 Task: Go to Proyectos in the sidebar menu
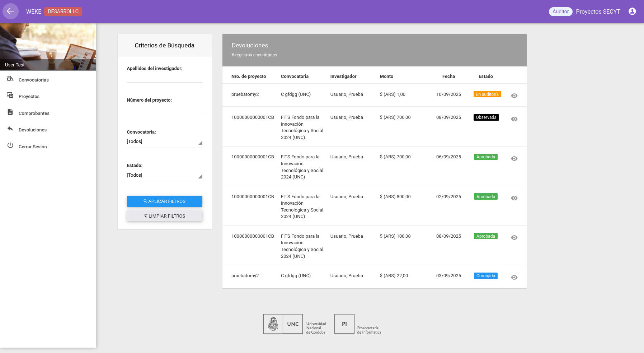tap(29, 97)
